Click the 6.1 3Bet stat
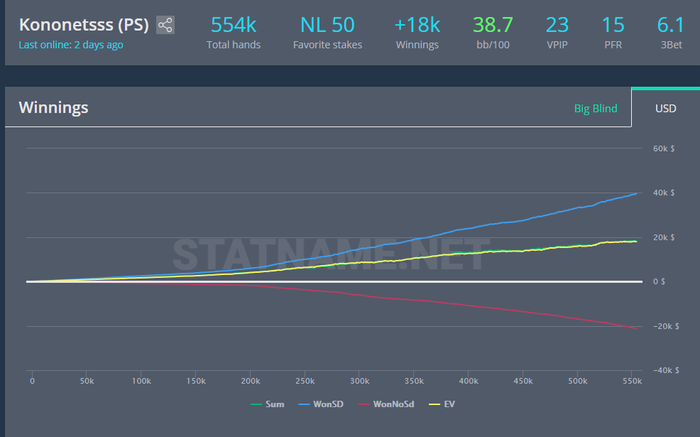The width and height of the screenshot is (700, 437). point(670,32)
